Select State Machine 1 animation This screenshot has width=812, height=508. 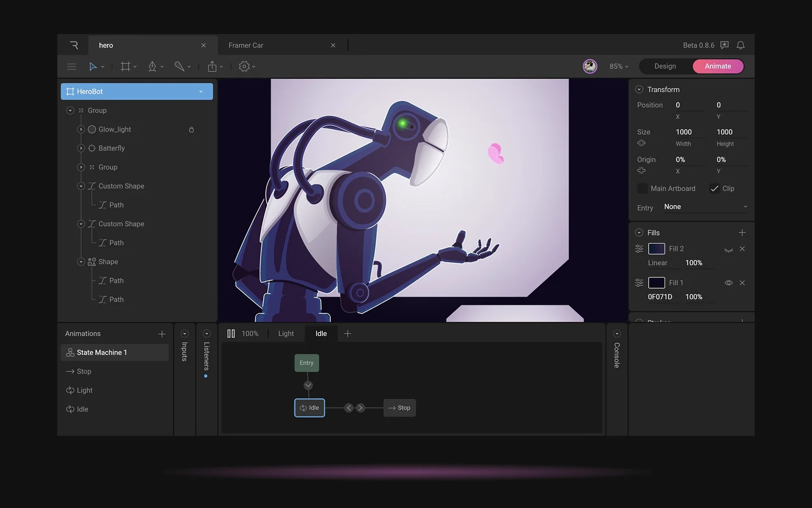[x=115, y=353]
